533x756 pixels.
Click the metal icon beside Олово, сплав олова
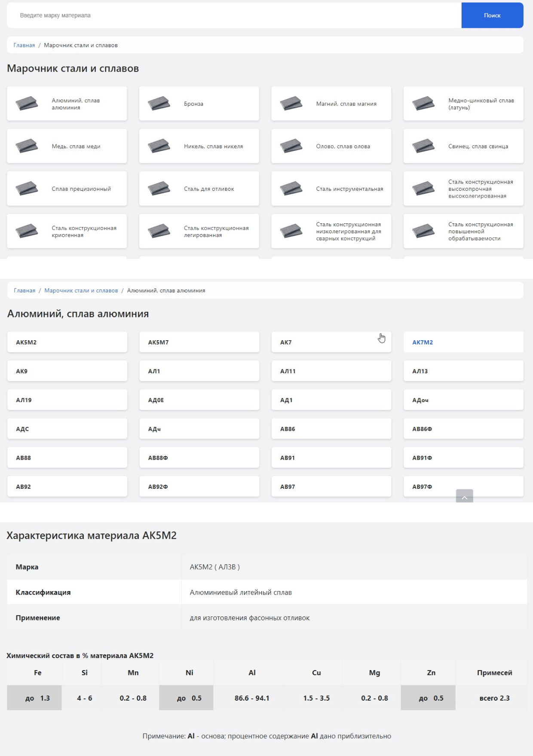click(x=291, y=146)
